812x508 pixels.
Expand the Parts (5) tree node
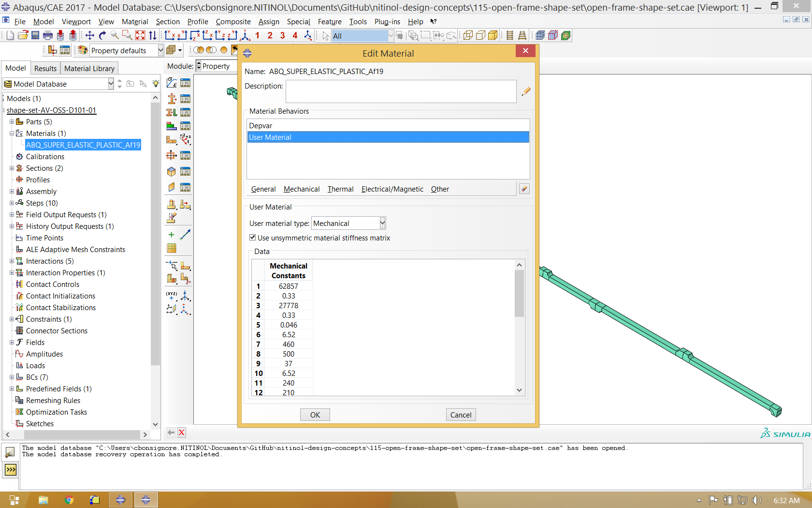point(12,121)
